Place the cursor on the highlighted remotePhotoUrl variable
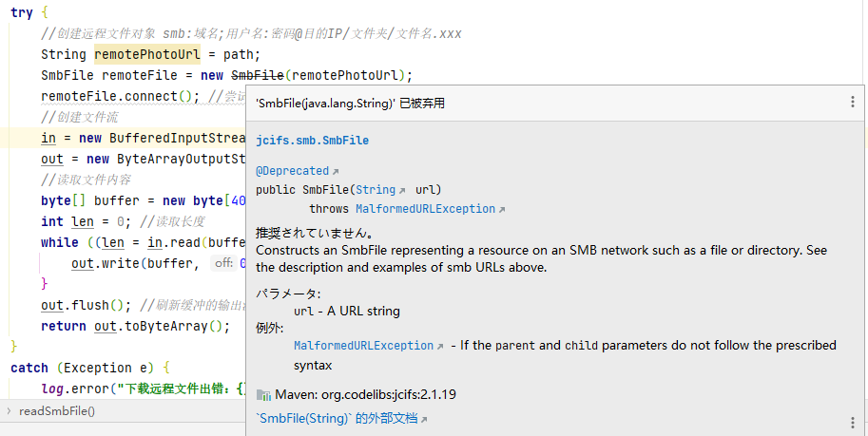868x436 pixels. point(147,54)
